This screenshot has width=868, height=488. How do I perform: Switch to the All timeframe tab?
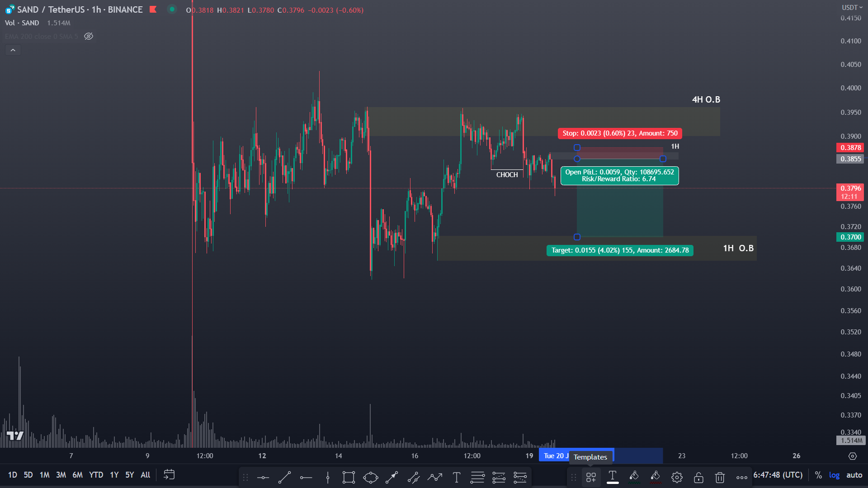tap(145, 475)
